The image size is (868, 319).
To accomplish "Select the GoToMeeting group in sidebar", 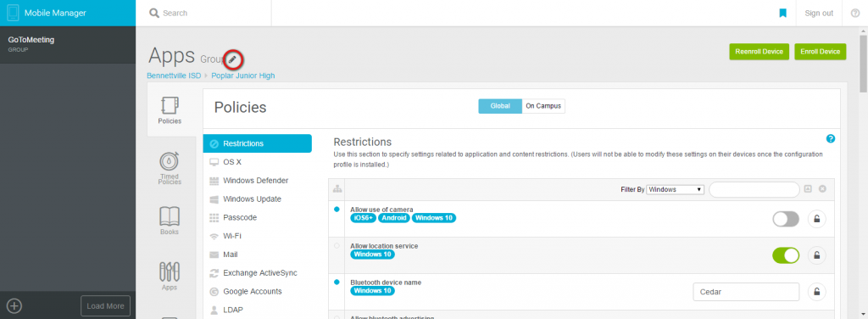I will [68, 44].
